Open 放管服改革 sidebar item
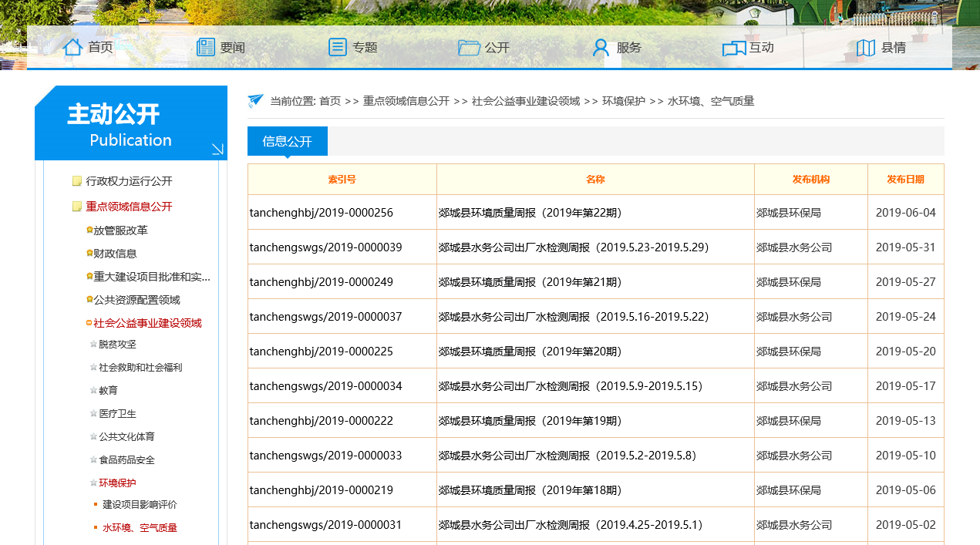The height and width of the screenshot is (545, 980). coord(120,230)
